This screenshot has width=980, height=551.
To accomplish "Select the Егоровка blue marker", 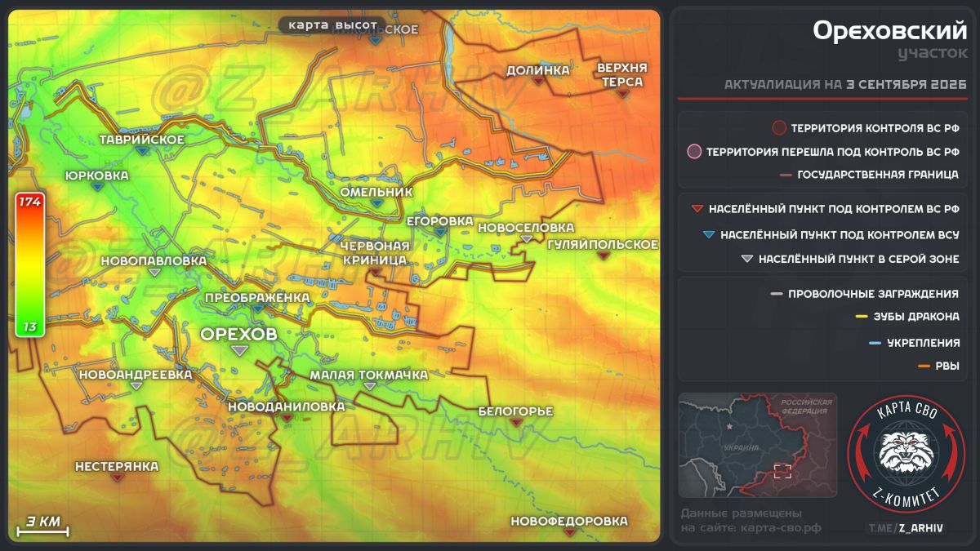I will click(440, 233).
